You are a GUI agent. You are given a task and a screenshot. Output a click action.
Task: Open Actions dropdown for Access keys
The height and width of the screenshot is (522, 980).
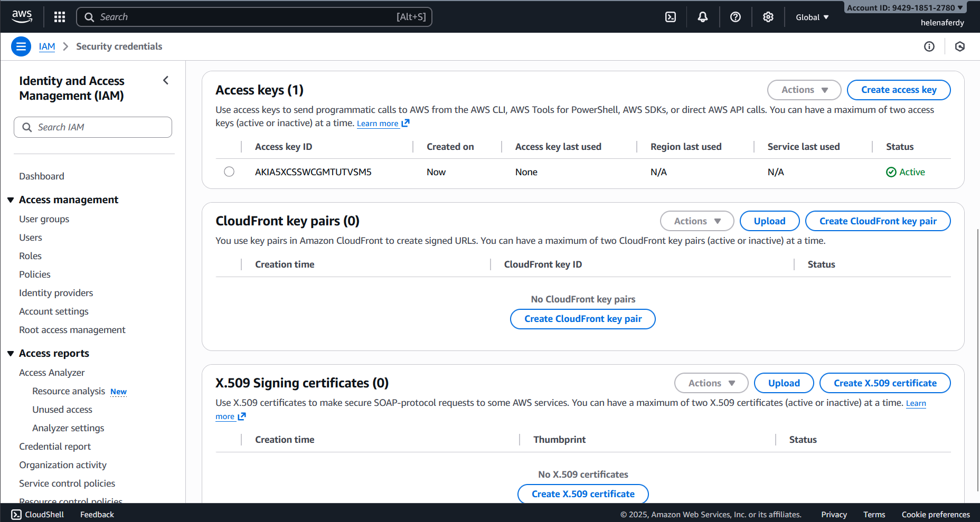point(804,90)
